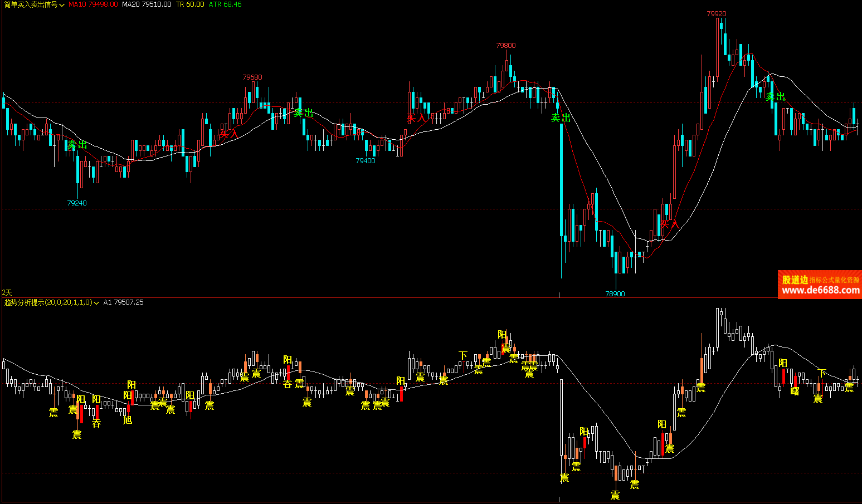
Task: Click the yellow 旭 pattern marker
Action: click(x=128, y=420)
